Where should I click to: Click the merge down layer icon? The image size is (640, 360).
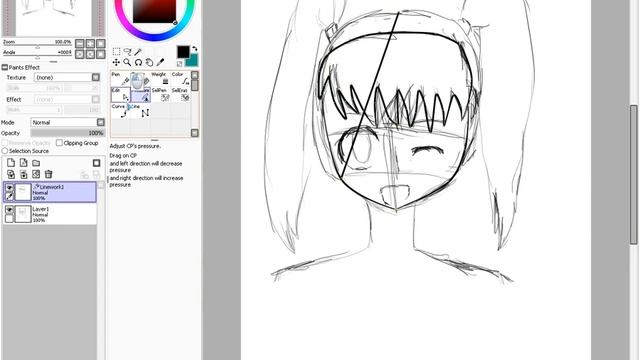(x=24, y=174)
